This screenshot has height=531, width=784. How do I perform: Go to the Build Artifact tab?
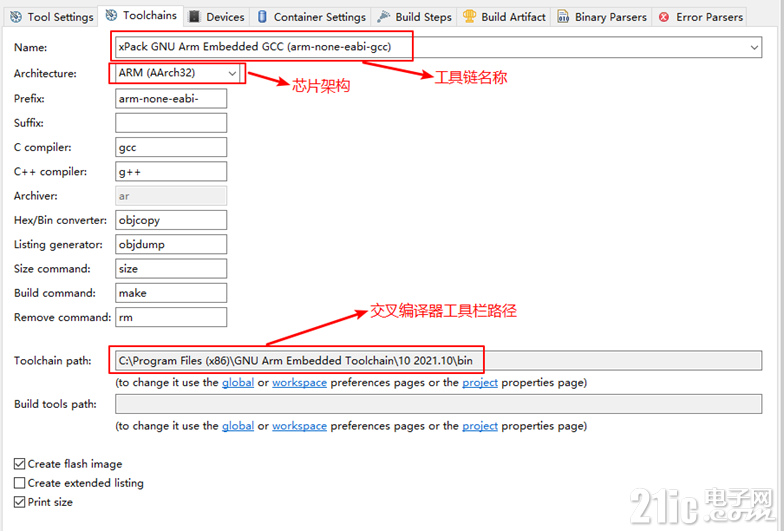pyautogui.click(x=504, y=17)
